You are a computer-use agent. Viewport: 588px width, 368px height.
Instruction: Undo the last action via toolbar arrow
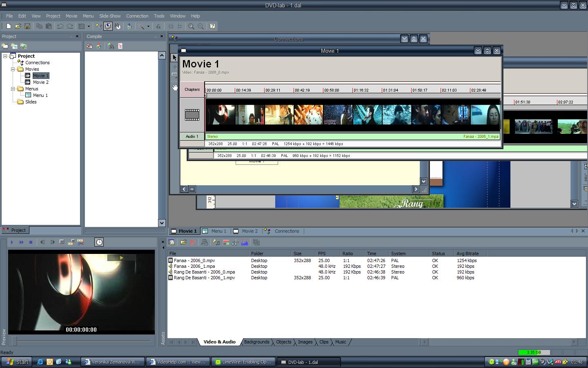pos(60,26)
